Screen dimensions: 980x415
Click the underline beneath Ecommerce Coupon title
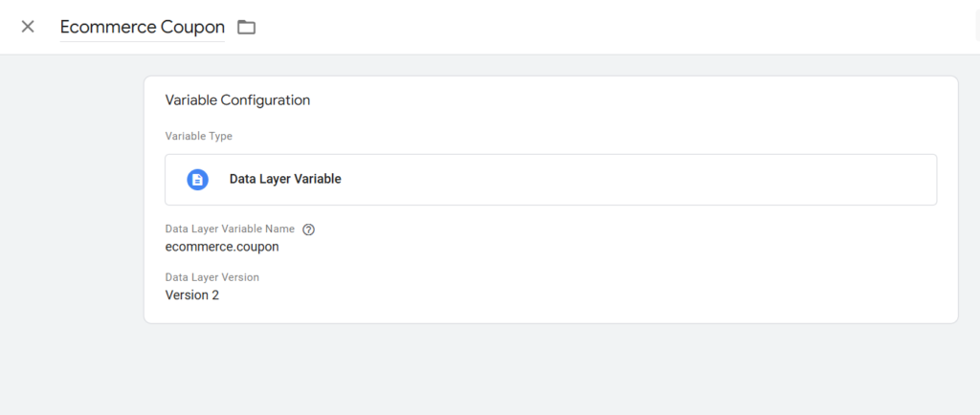[x=143, y=42]
